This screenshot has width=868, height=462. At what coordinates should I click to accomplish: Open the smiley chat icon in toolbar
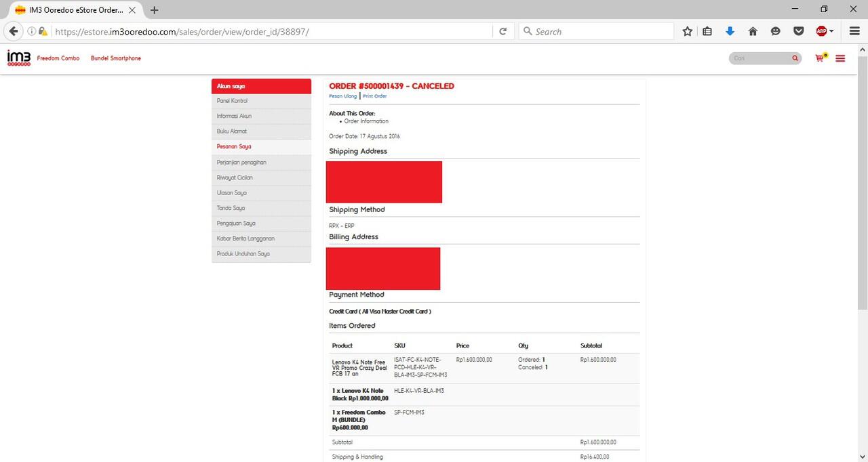pyautogui.click(x=776, y=31)
